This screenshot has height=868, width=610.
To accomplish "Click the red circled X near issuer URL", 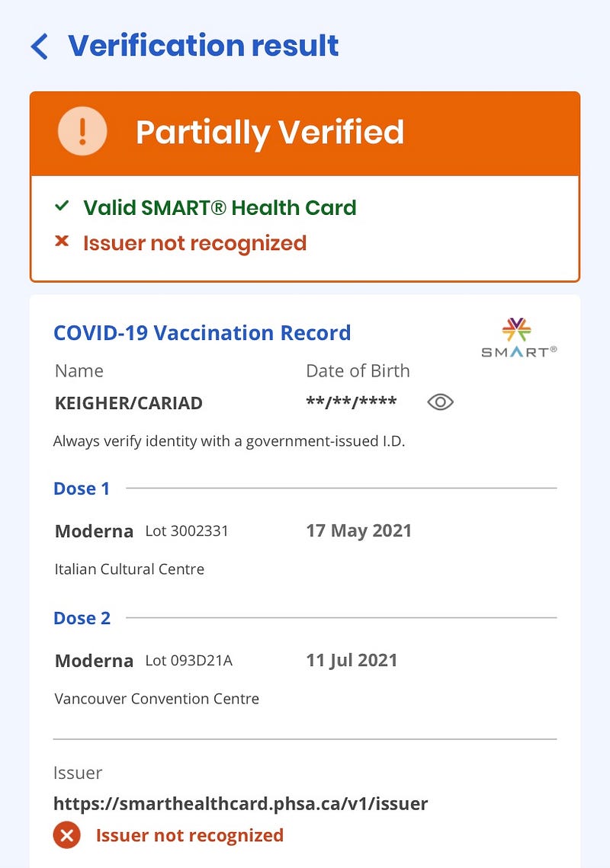I will (67, 834).
